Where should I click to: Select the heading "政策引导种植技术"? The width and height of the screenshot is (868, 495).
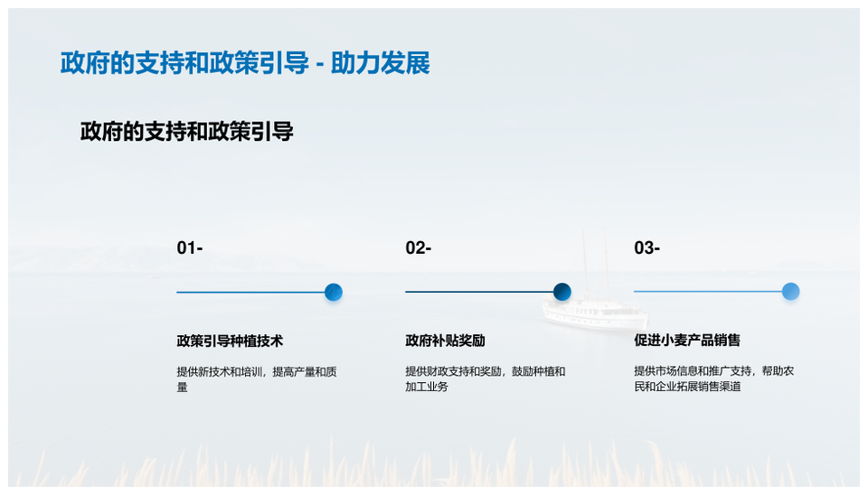pyautogui.click(x=230, y=341)
